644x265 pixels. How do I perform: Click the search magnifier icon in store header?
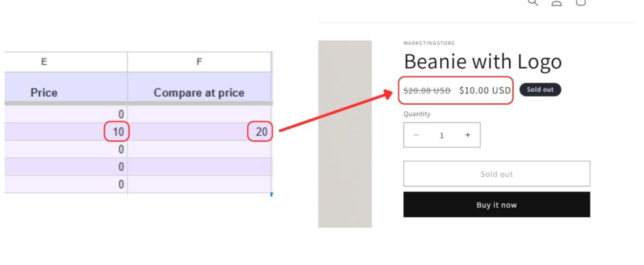click(x=533, y=3)
